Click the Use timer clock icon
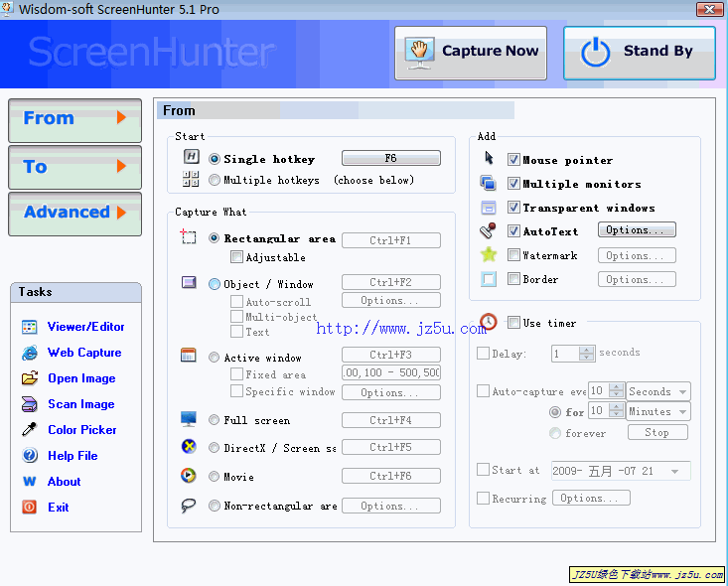 (x=489, y=322)
